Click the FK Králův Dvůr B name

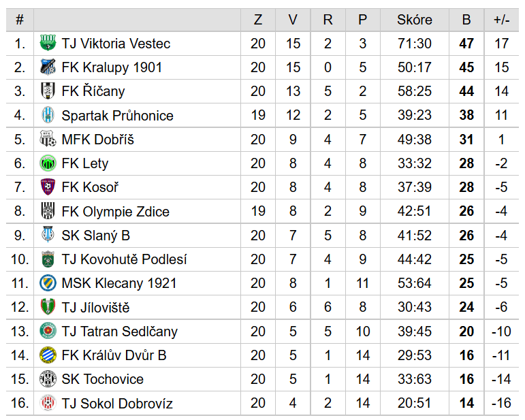114,355
